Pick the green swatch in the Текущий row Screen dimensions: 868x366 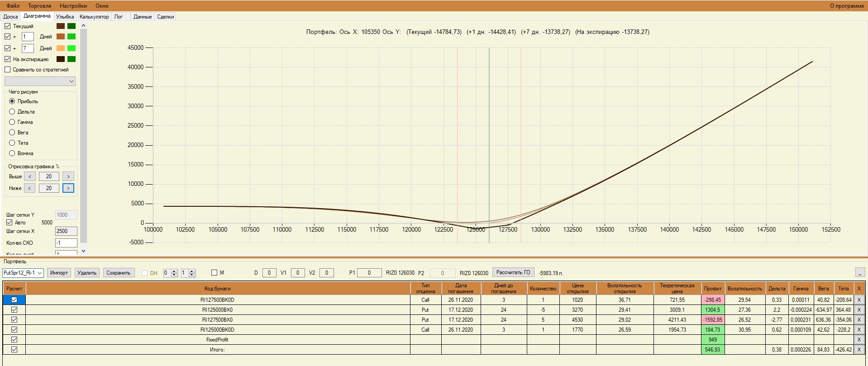[x=72, y=26]
